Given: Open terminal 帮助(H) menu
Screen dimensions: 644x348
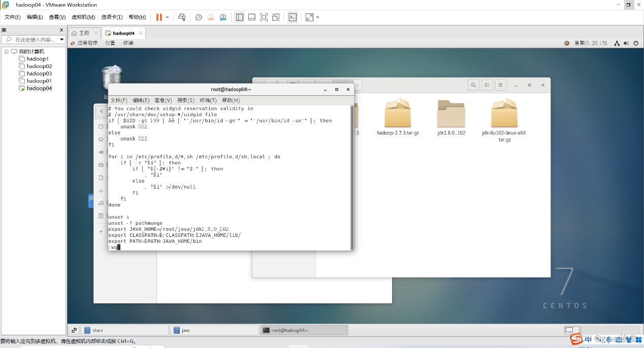Looking at the screenshot, I should click(231, 100).
